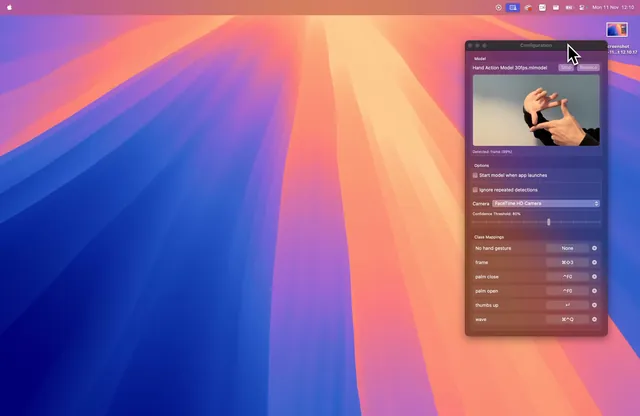
Task: Enable Ignore repeated detections checkbox
Action: tap(475, 190)
